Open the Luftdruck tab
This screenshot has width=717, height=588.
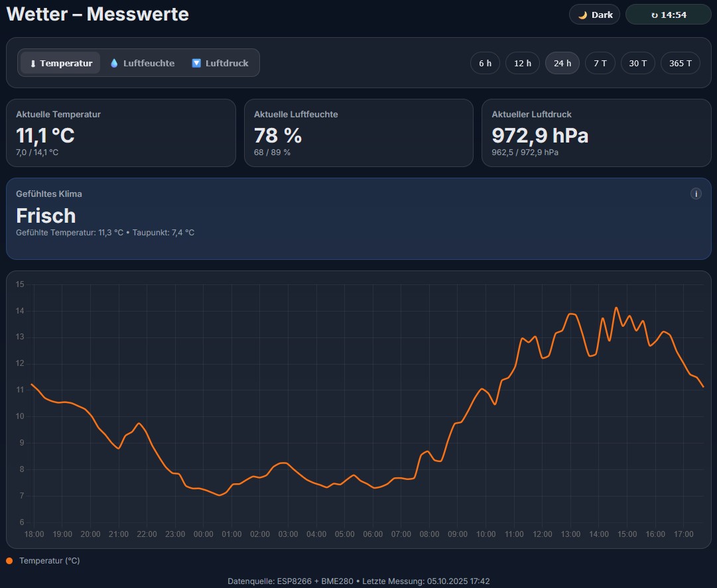coord(220,64)
